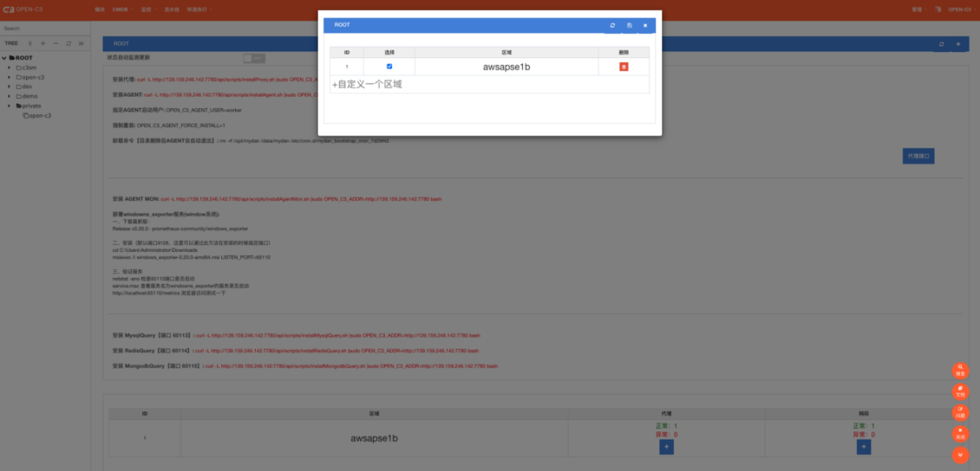Viewport: 980px width, 471px height.
Task: Collapse sidebar with double-arrow icon
Action: [x=81, y=43]
